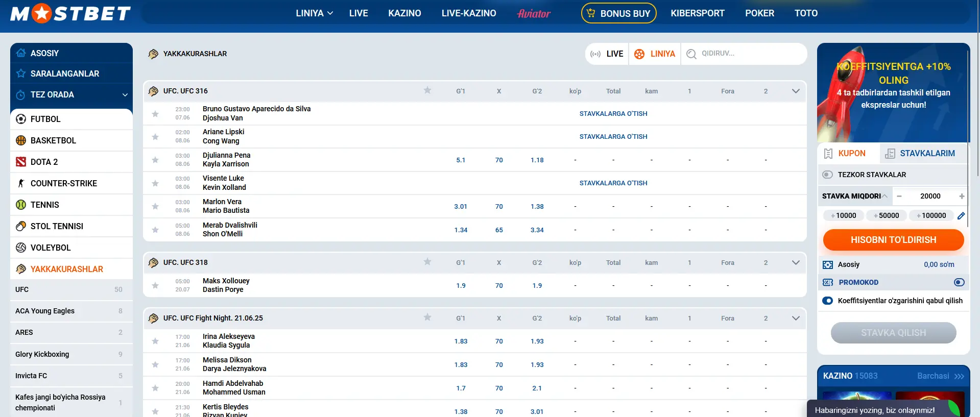
Task: Increase stake with the plus button
Action: 962,196
